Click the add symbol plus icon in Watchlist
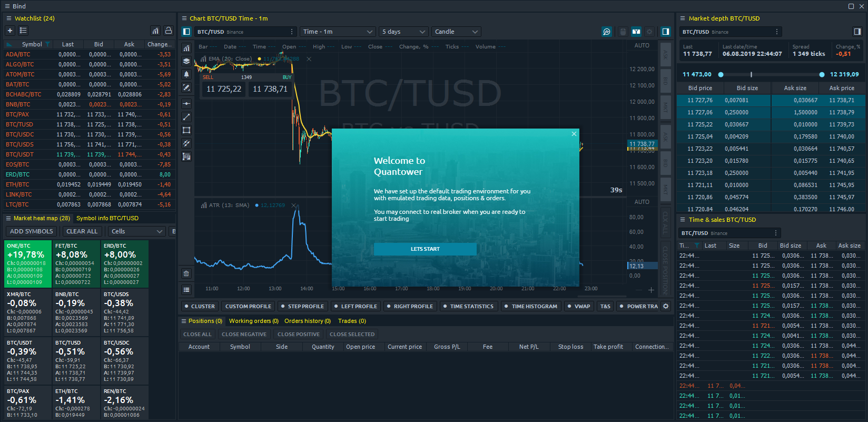This screenshot has width=868, height=422. pos(10,31)
